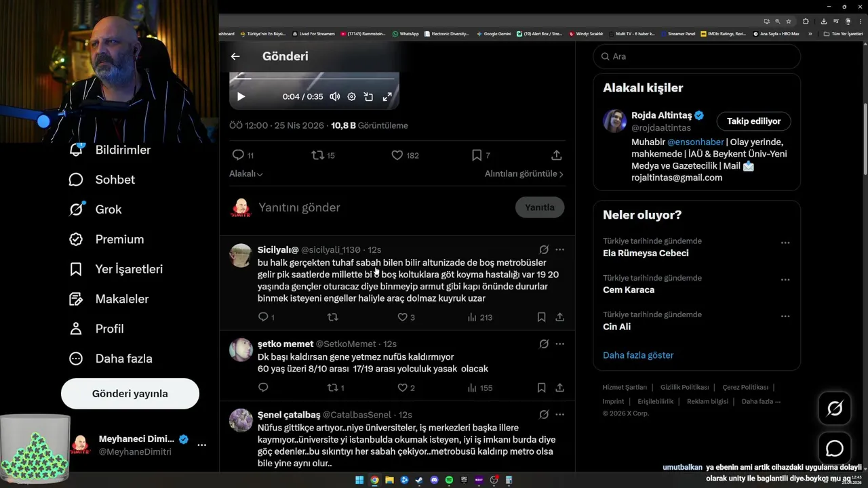Open more options on Şenel çatalbaş reply
The height and width of the screenshot is (488, 868).
pyautogui.click(x=559, y=414)
